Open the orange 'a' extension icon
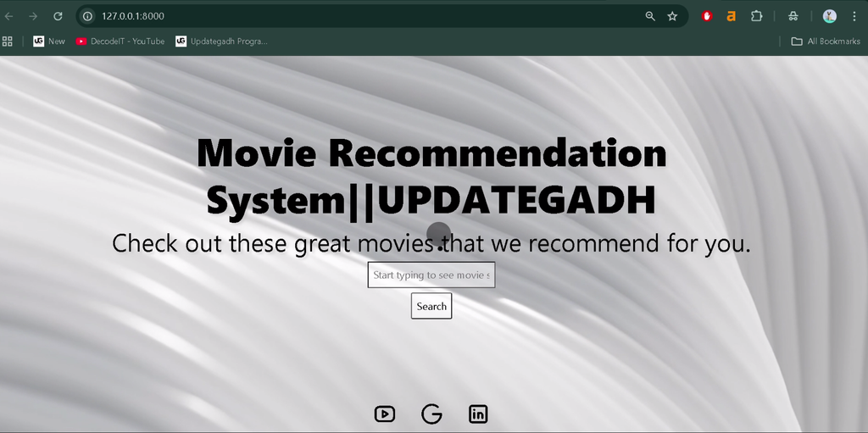This screenshot has width=868, height=433. 732,16
